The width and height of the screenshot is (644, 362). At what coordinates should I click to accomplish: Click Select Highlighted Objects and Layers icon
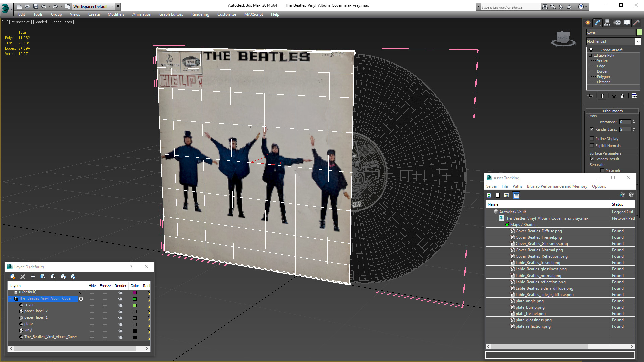43,277
